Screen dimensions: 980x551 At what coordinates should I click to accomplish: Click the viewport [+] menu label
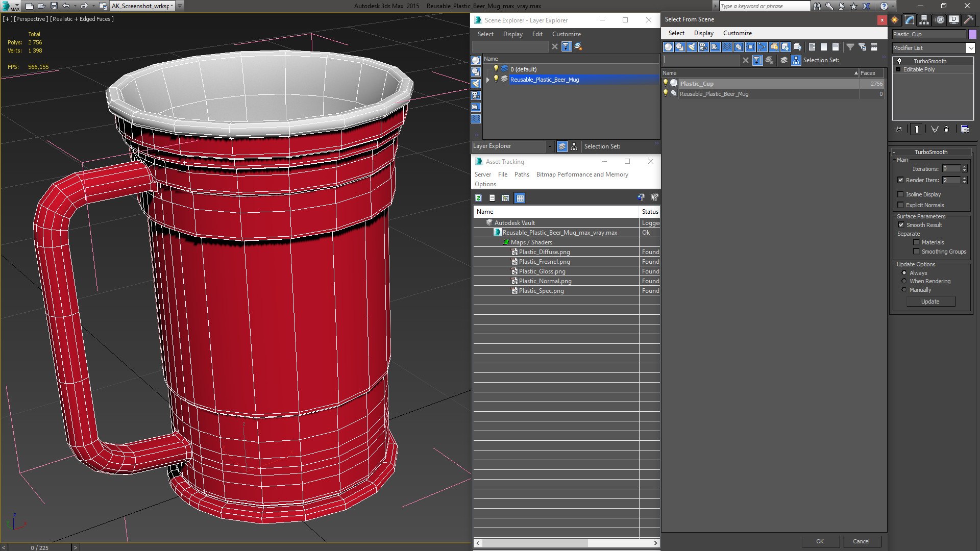[7, 19]
